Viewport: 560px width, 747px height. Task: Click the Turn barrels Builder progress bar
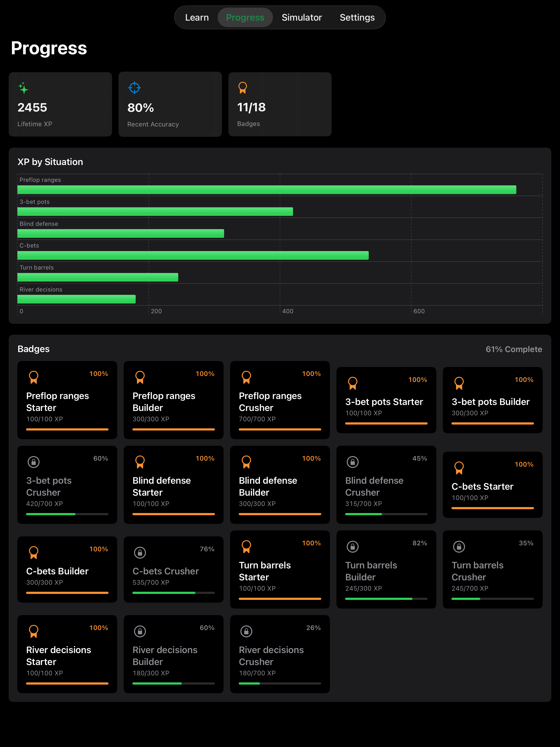[386, 599]
